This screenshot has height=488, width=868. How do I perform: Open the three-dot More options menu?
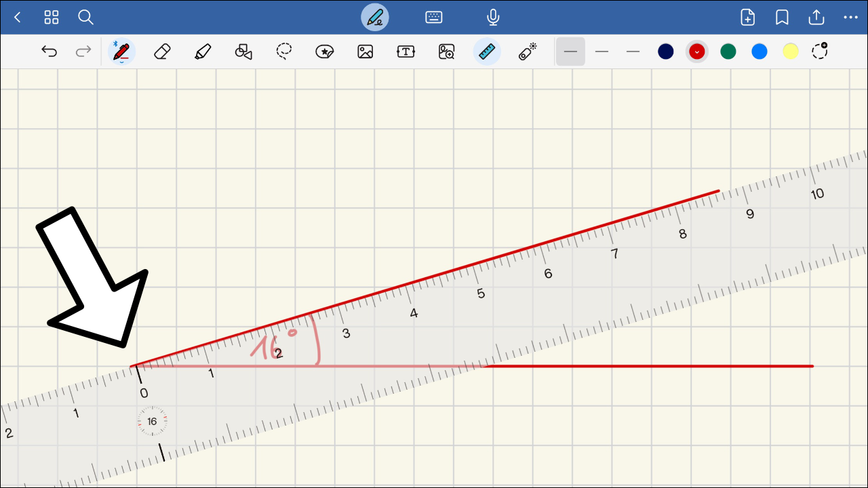[850, 18]
